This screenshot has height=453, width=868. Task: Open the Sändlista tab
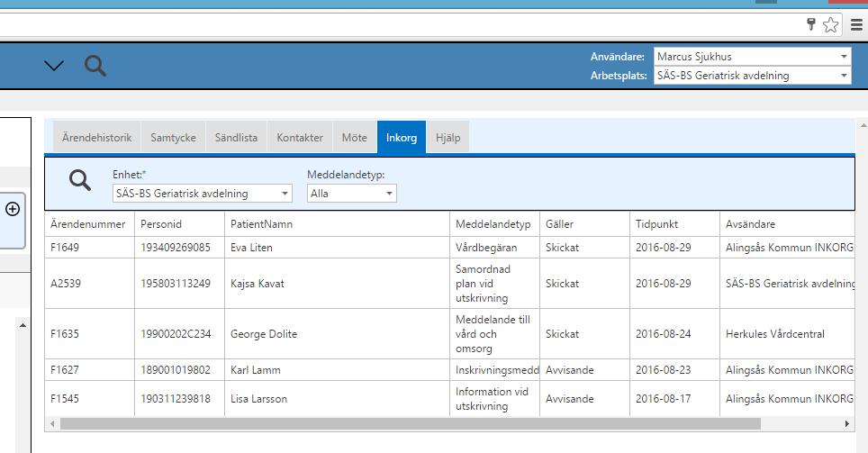pyautogui.click(x=237, y=137)
